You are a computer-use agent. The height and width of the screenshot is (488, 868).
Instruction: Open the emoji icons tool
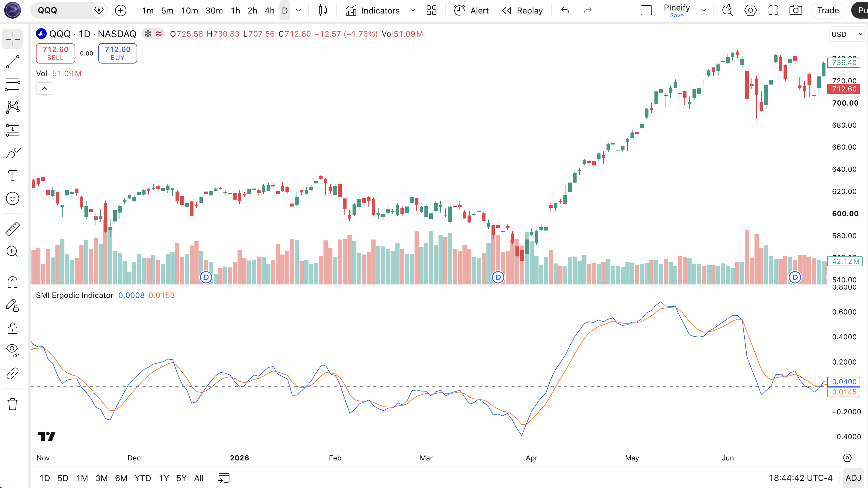point(13,199)
